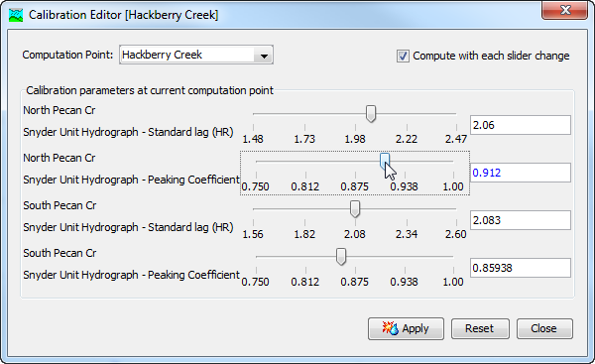Toggle Compute with each slider change checkbox
Screen dimensions: 595x364
[403, 56]
